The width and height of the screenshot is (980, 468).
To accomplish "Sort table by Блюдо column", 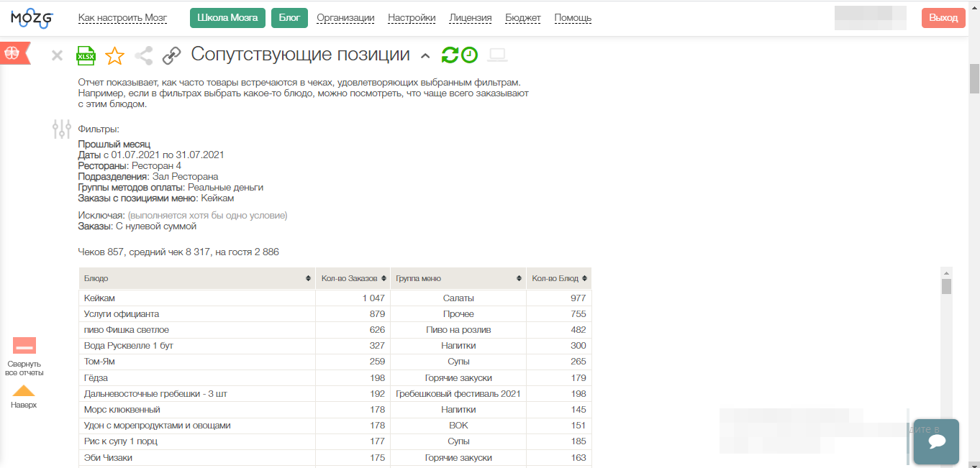I will (309, 278).
